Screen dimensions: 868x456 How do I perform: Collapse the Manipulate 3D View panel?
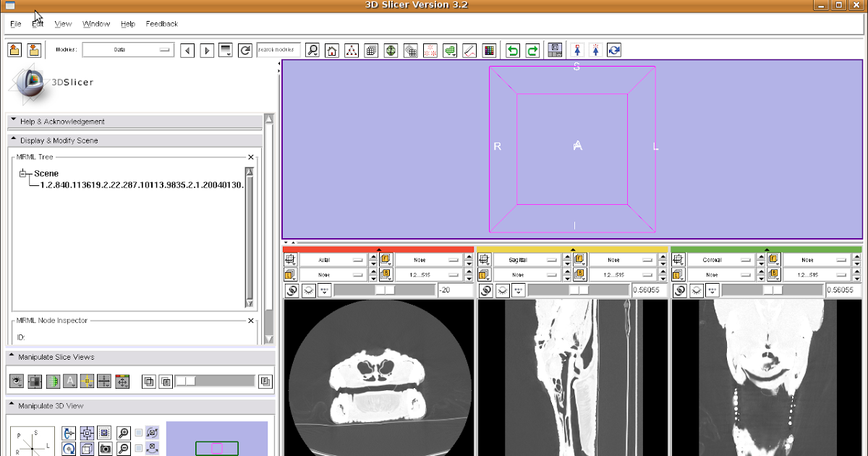(140, 406)
